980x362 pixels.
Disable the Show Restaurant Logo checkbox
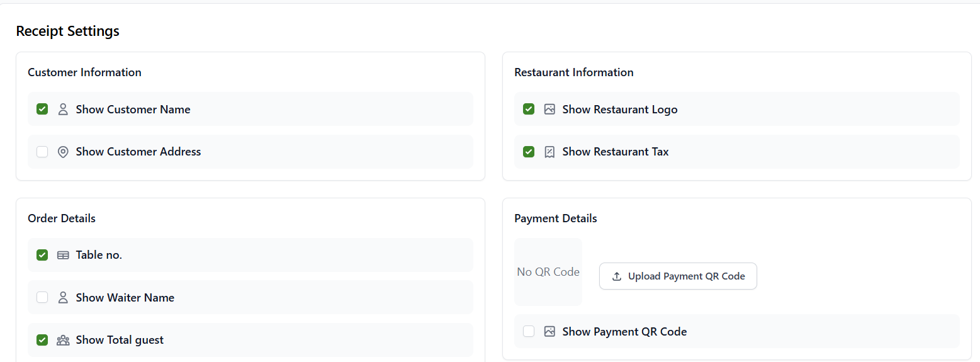tap(529, 110)
